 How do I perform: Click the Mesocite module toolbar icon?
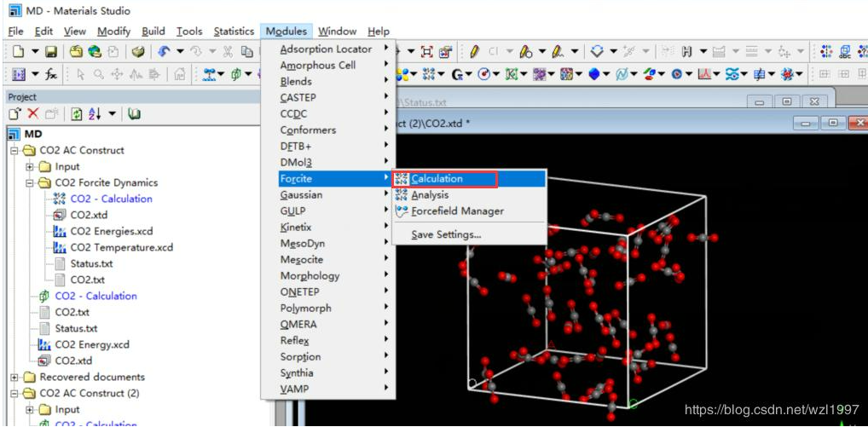click(566, 74)
